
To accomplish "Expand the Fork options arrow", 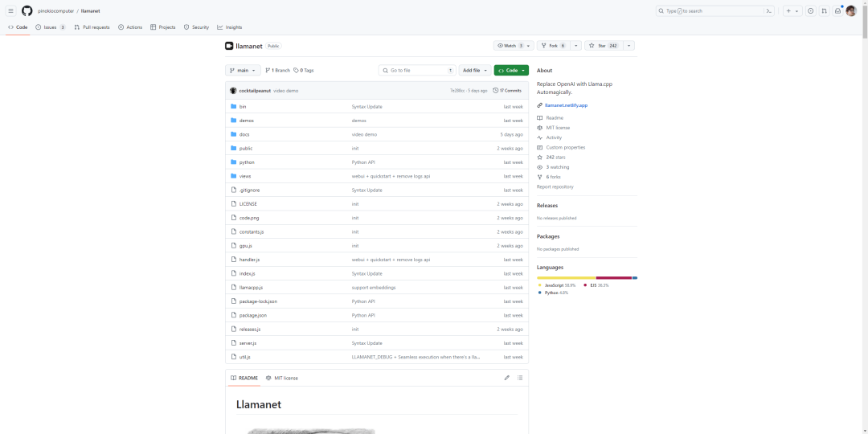I will (575, 46).
